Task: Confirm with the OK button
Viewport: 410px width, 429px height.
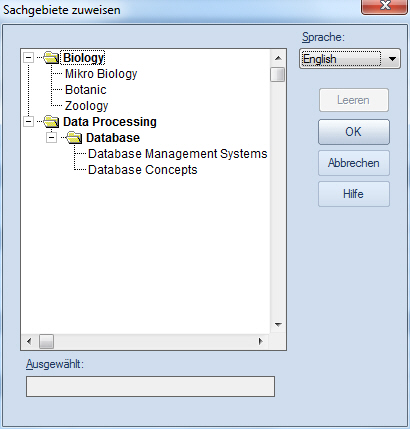Action: pyautogui.click(x=354, y=132)
